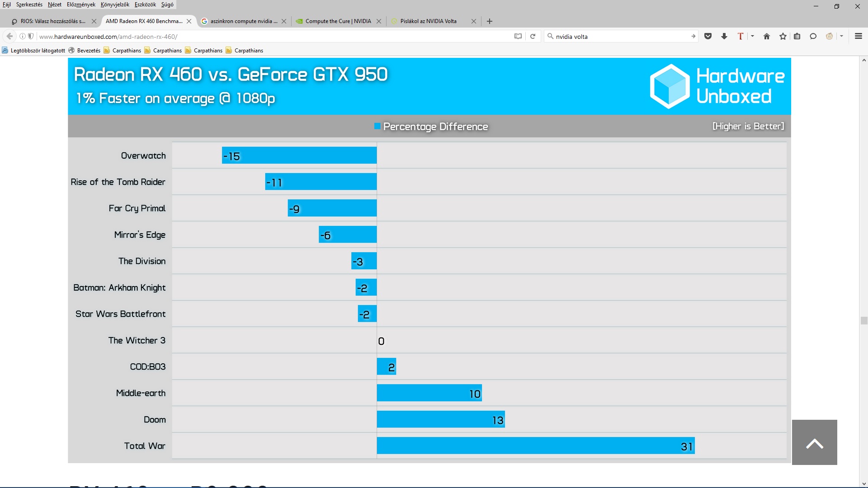Open the first Carpathians bookmark folder
The image size is (868, 488).
pos(123,51)
